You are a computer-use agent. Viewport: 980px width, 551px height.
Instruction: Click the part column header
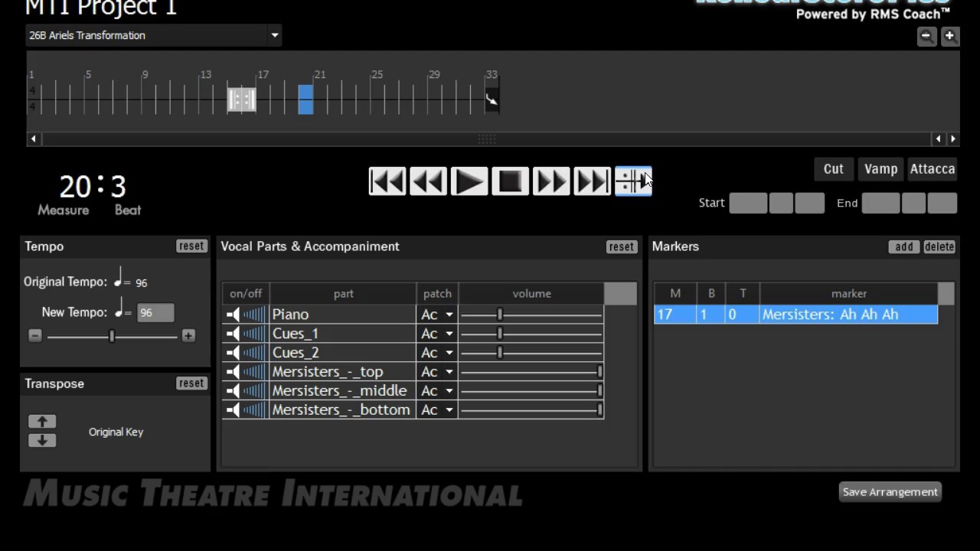point(343,294)
